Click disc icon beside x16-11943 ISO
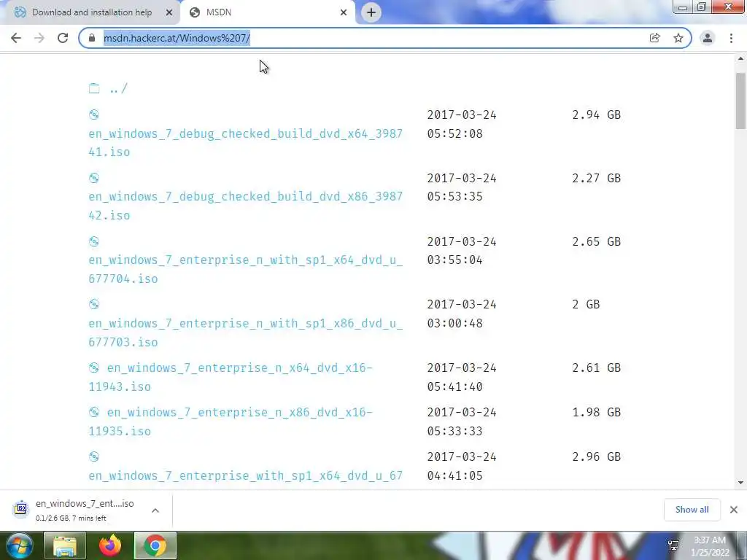The height and width of the screenshot is (560, 747). [x=94, y=367]
